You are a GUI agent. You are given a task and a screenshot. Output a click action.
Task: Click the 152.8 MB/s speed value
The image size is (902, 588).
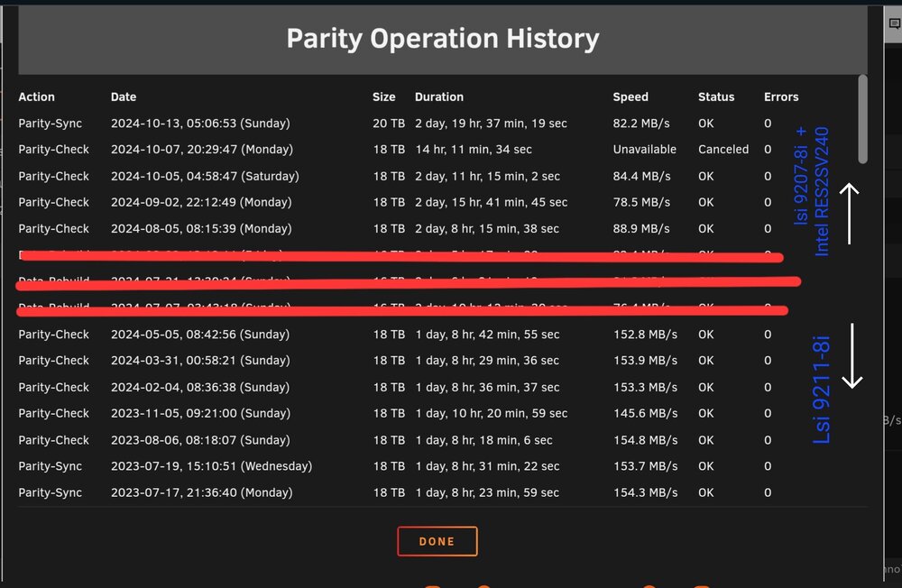[646, 335]
